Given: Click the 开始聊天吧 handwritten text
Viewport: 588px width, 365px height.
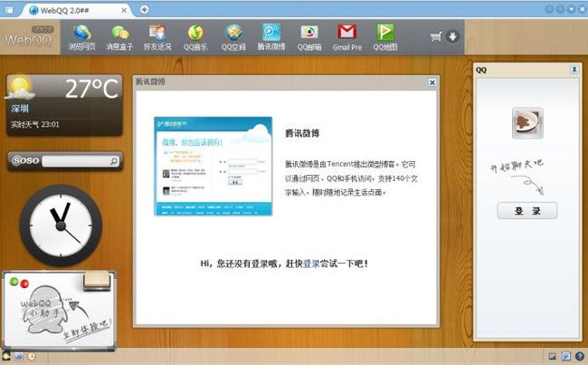Looking at the screenshot, I should coord(517,166).
